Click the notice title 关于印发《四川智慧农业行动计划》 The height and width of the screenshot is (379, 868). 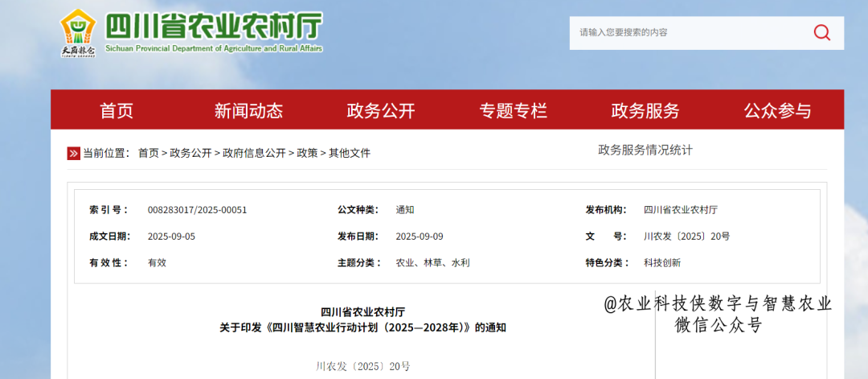click(362, 328)
